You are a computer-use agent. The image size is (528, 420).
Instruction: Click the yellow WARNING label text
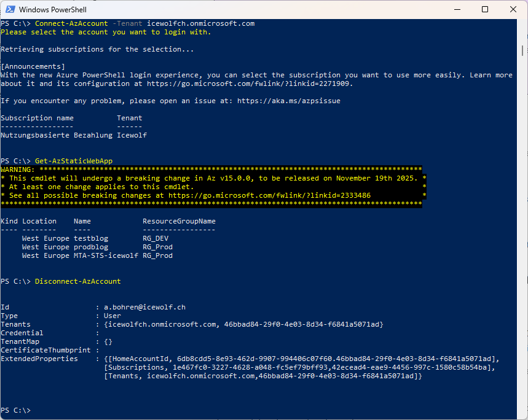click(17, 169)
